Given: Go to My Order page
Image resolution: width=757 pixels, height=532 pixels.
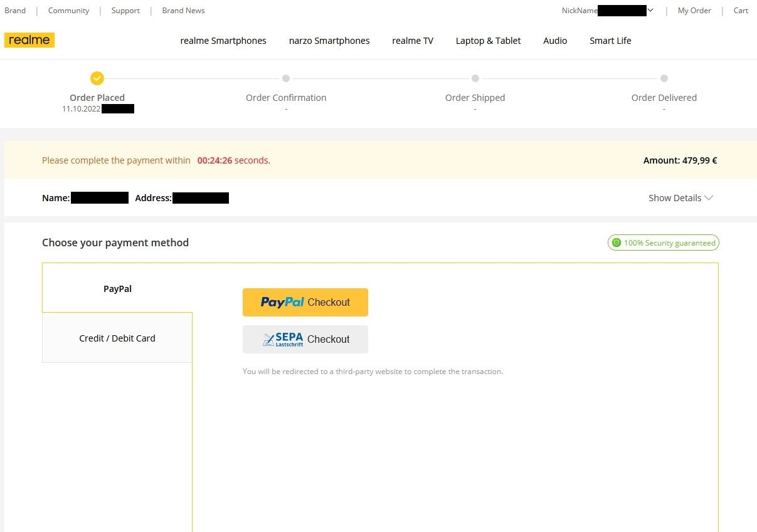Looking at the screenshot, I should (694, 11).
